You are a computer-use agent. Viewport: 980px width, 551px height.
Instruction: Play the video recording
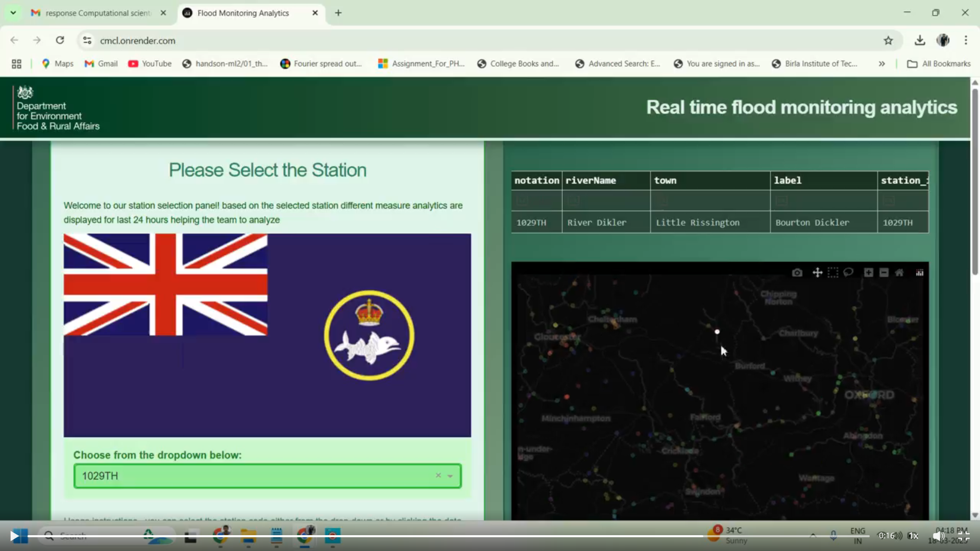tap(15, 536)
